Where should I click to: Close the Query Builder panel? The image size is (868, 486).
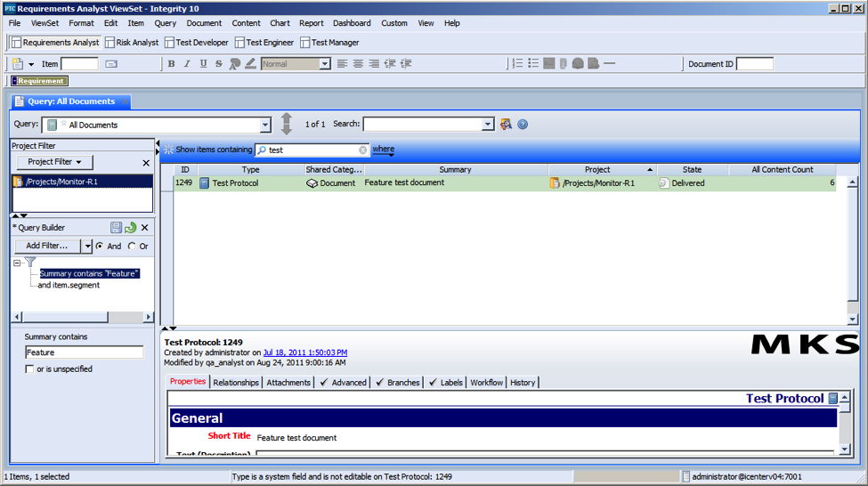[x=145, y=228]
